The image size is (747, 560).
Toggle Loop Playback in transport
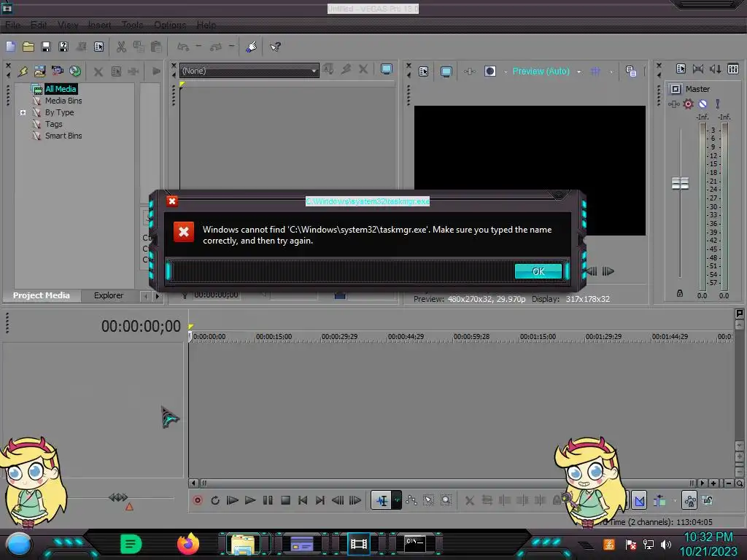[x=215, y=500]
